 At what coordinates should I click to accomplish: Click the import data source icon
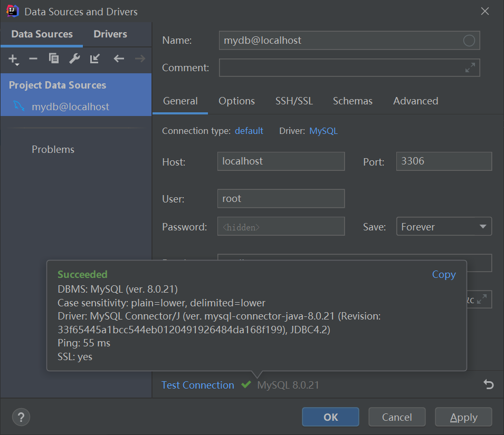[94, 59]
